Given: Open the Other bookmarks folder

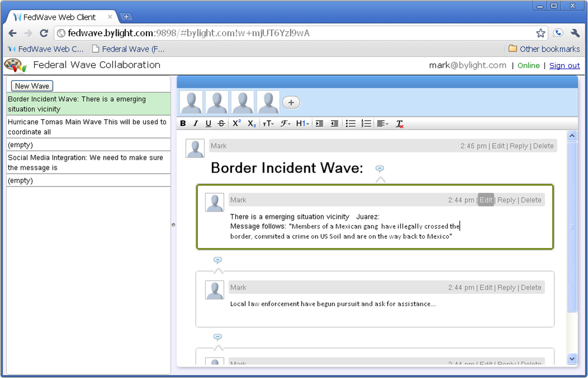Looking at the screenshot, I should [544, 49].
